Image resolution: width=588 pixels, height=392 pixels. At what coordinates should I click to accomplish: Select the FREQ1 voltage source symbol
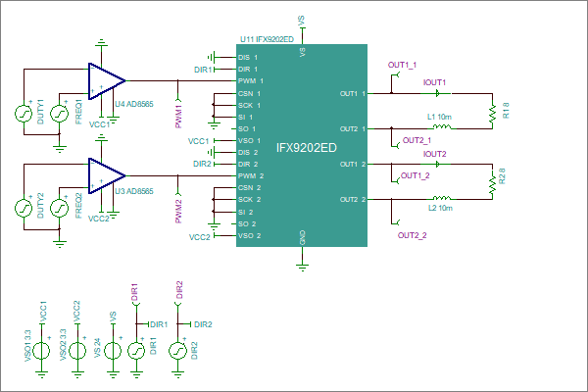[59, 114]
